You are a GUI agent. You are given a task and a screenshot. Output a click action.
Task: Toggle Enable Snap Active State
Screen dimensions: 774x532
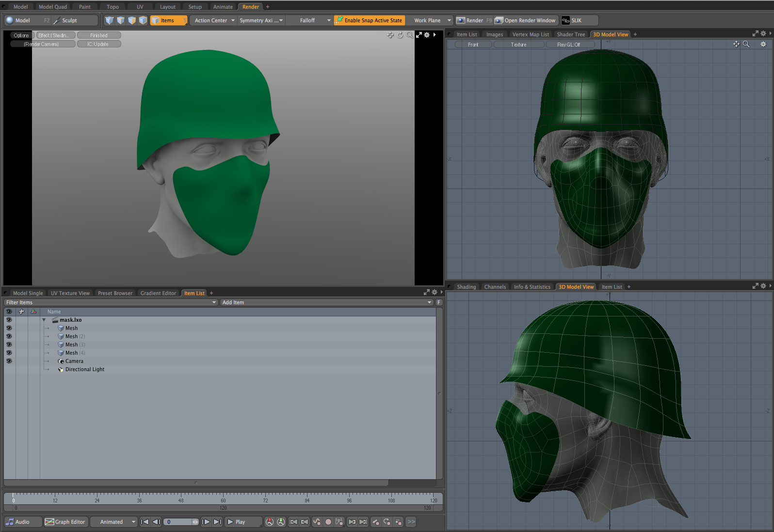pyautogui.click(x=369, y=20)
